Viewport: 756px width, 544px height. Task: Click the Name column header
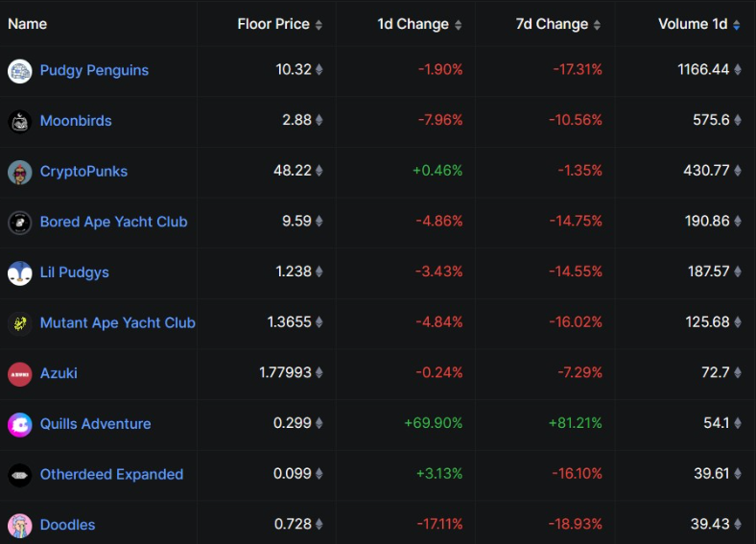[28, 24]
